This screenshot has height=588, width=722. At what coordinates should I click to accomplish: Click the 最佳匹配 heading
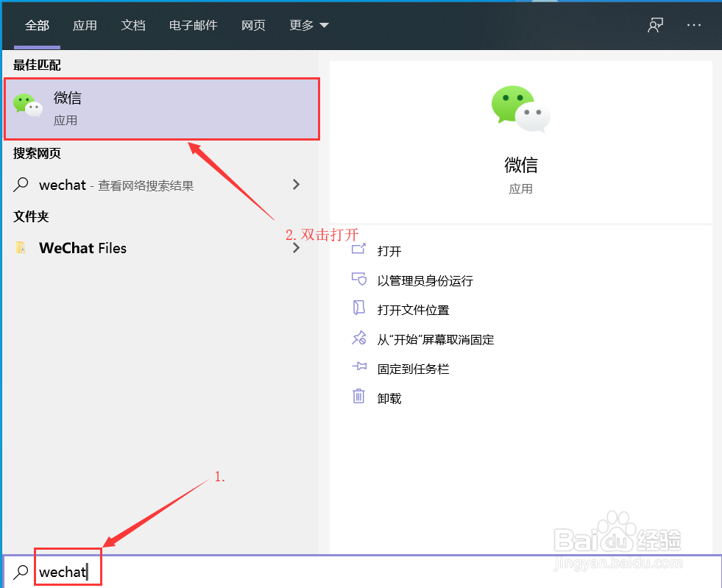click(x=37, y=65)
